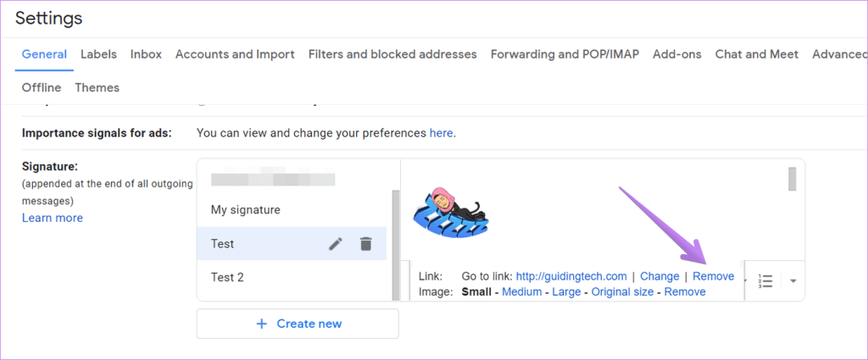Image resolution: width=868 pixels, height=360 pixels.
Task: Click the Create new signature button
Action: [298, 324]
